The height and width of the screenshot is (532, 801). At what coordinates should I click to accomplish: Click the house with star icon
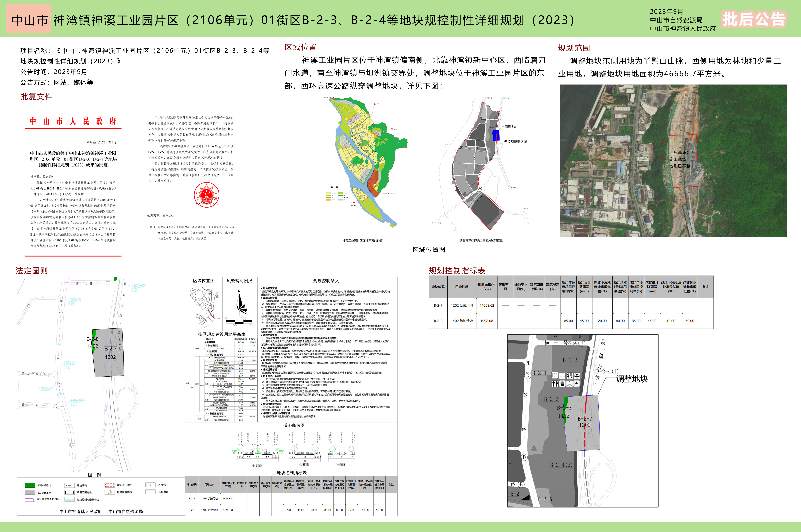[x=576, y=384]
